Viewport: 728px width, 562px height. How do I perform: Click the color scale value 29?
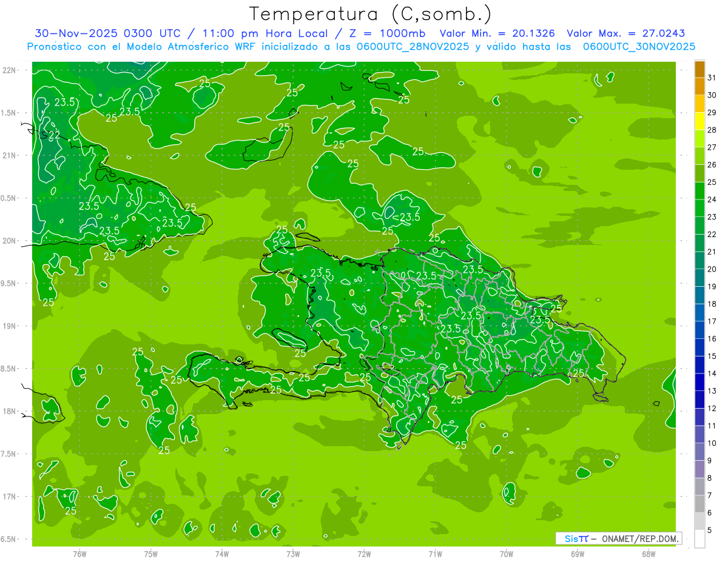(x=712, y=112)
